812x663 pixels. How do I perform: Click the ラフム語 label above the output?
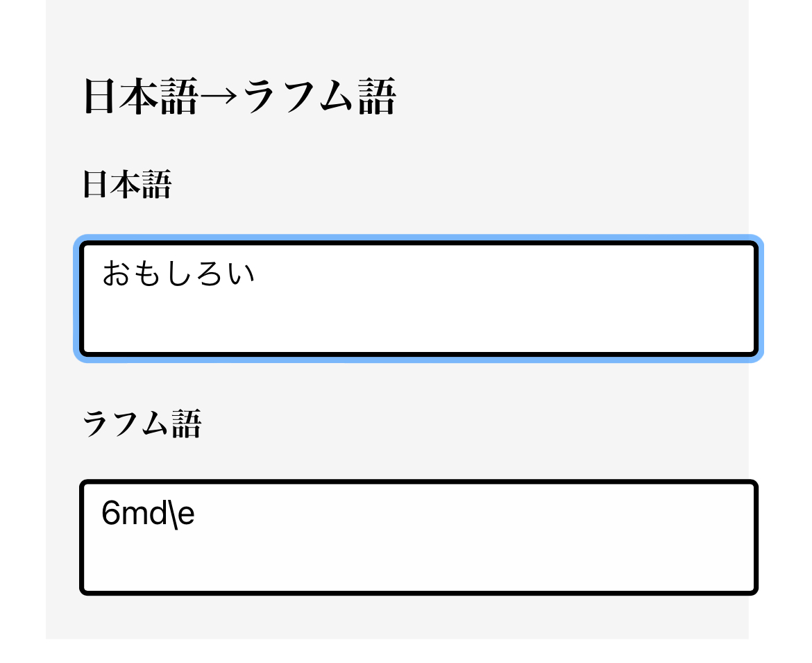tap(142, 423)
